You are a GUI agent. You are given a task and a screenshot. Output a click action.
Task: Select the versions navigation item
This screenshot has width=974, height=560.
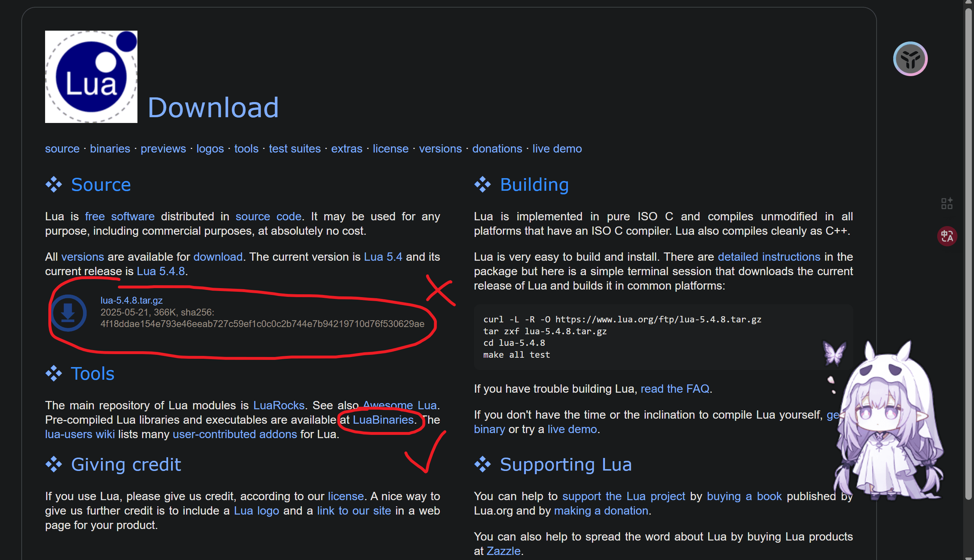pos(440,149)
